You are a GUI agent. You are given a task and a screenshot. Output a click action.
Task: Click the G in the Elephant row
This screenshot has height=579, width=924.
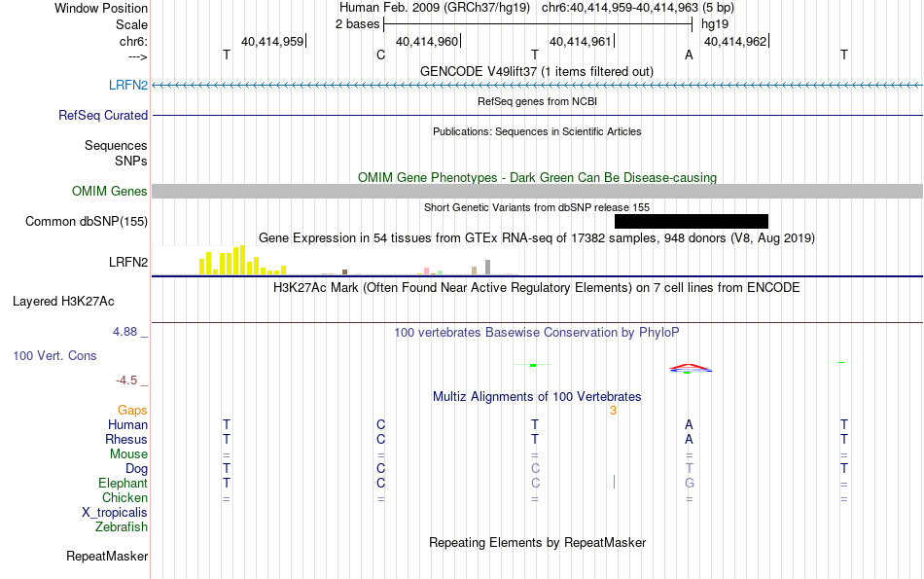[x=689, y=483]
